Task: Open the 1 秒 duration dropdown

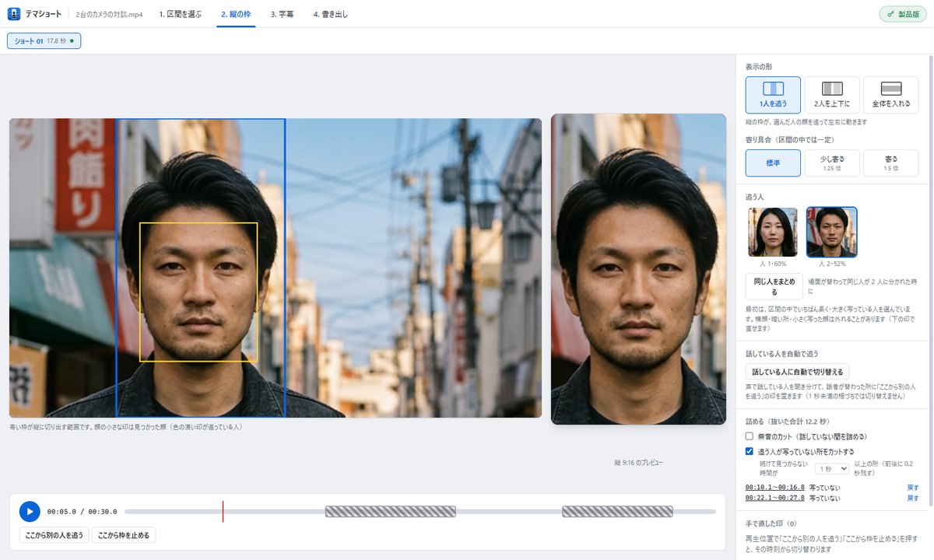Action: (832, 468)
